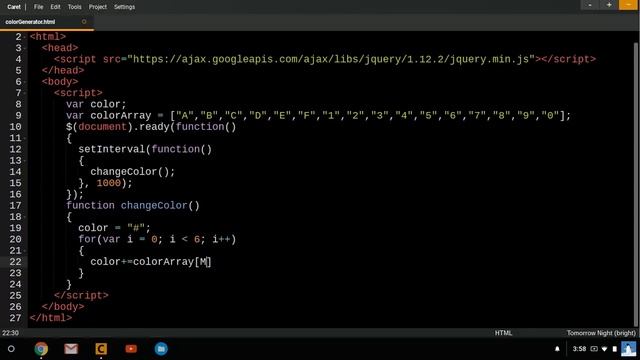Open the notifications bell in the tray

pyautogui.click(x=557, y=349)
